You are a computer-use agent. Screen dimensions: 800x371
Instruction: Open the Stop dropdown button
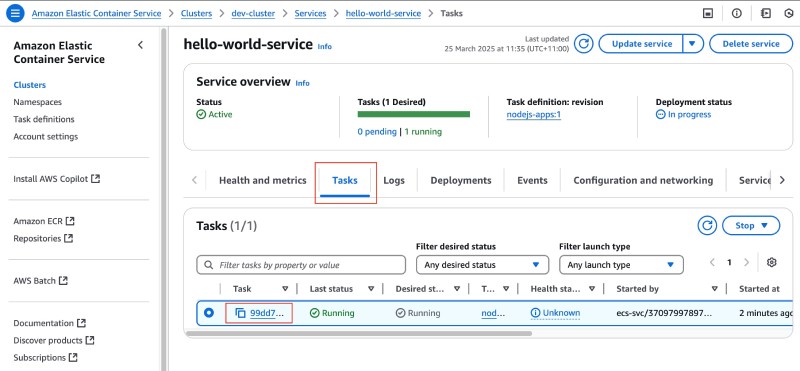pos(751,225)
